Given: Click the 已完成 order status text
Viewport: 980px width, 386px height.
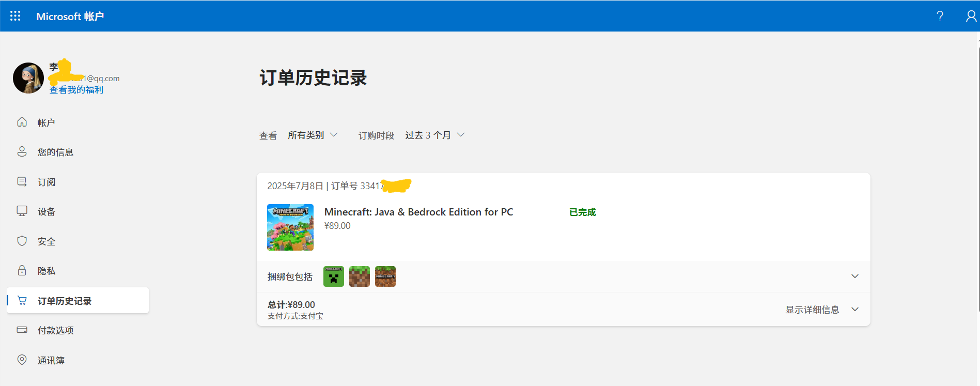Looking at the screenshot, I should 582,212.
